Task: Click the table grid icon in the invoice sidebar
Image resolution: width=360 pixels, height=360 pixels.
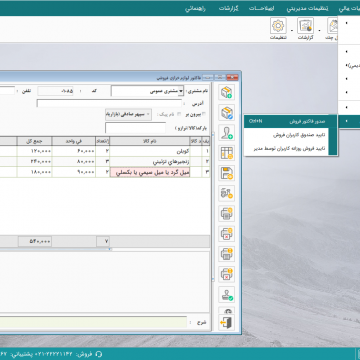Action: (227, 153)
